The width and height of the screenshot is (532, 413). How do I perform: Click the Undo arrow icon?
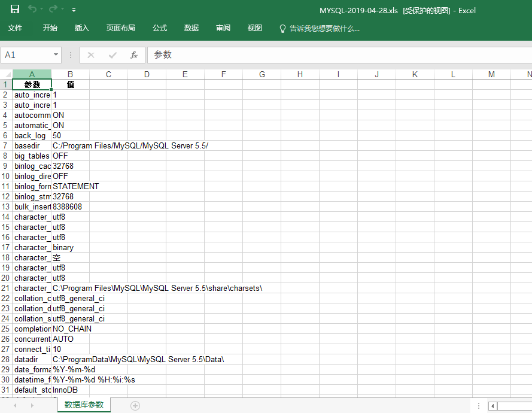pyautogui.click(x=32, y=10)
